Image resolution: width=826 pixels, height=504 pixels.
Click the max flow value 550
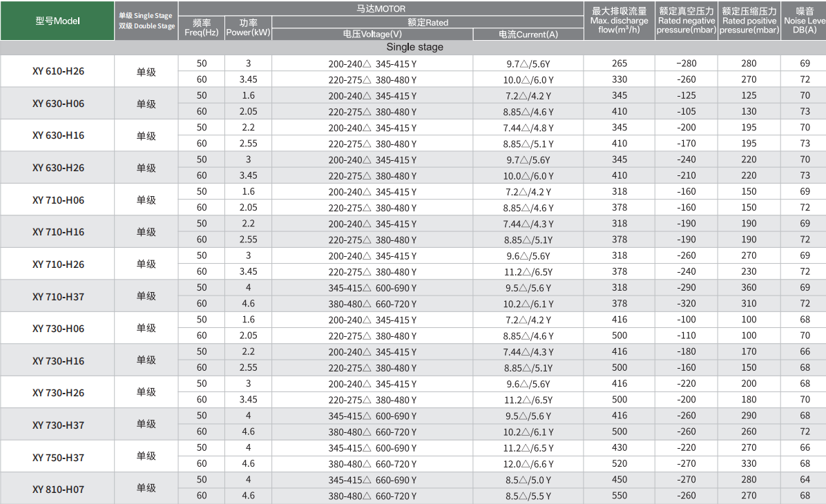[619, 496]
